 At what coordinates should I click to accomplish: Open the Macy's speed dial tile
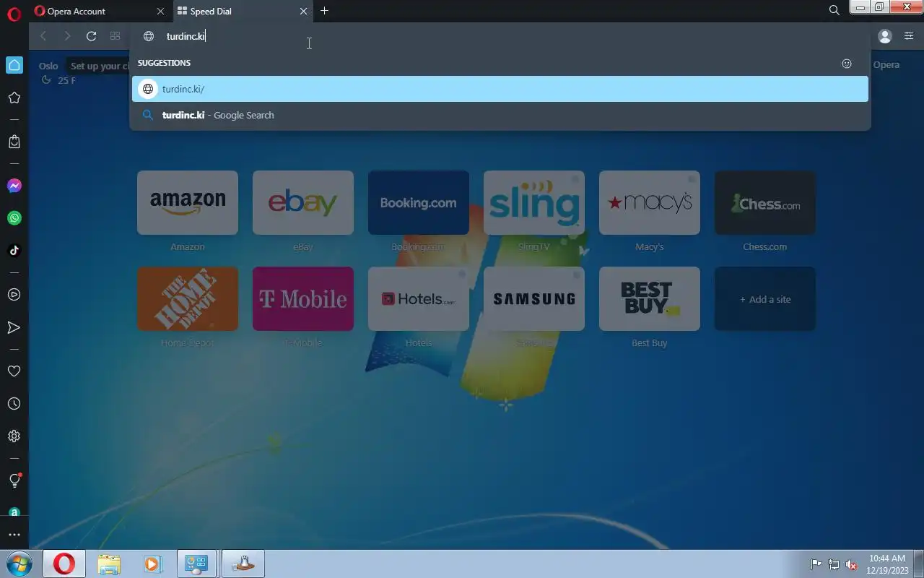650,203
